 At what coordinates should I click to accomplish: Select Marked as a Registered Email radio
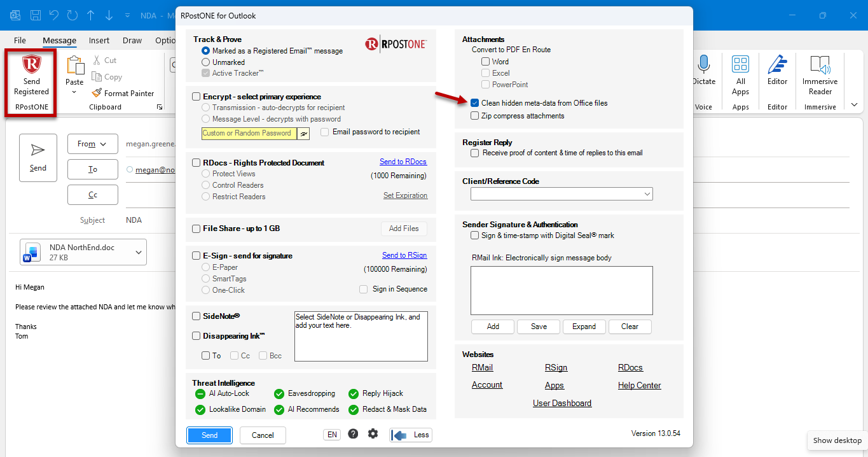click(x=205, y=50)
